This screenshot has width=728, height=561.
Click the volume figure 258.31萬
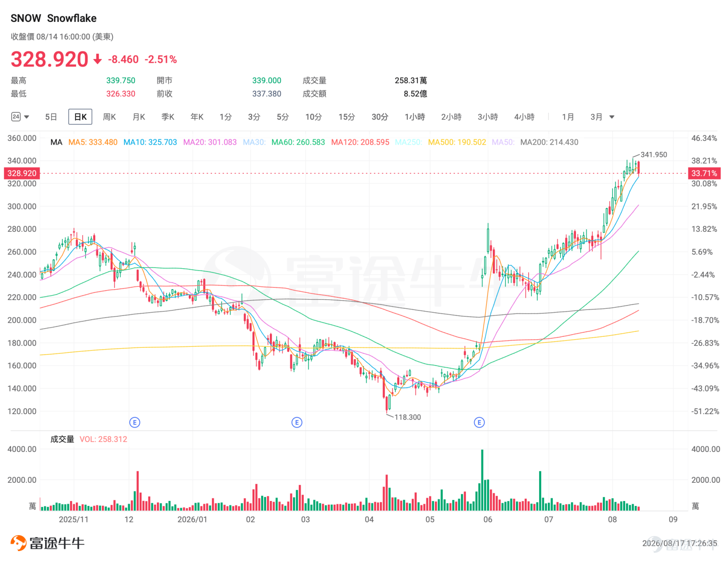[411, 80]
